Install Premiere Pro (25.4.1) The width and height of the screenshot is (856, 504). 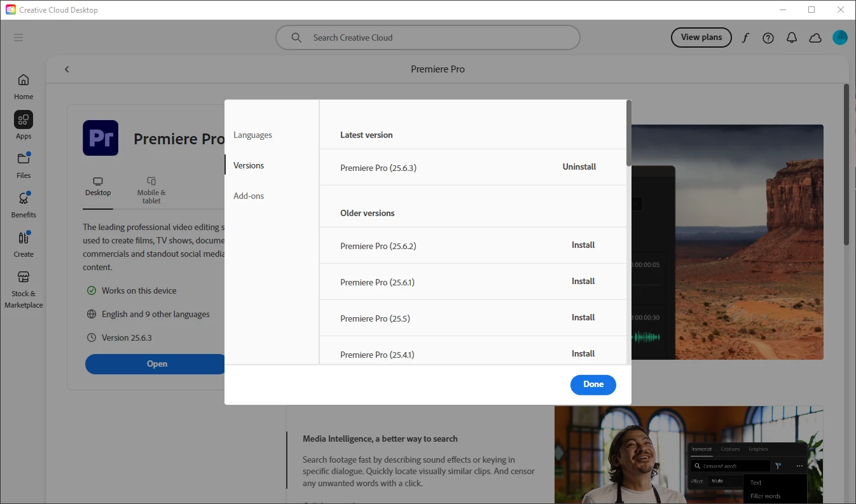coord(583,354)
